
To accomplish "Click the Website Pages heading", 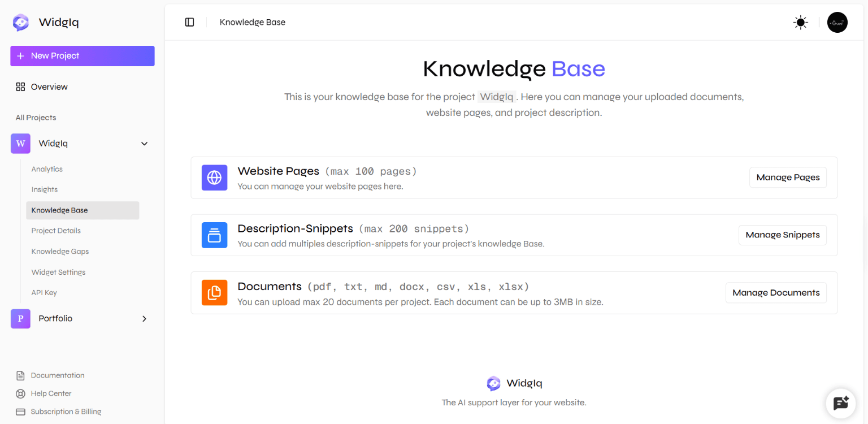I will (x=279, y=171).
